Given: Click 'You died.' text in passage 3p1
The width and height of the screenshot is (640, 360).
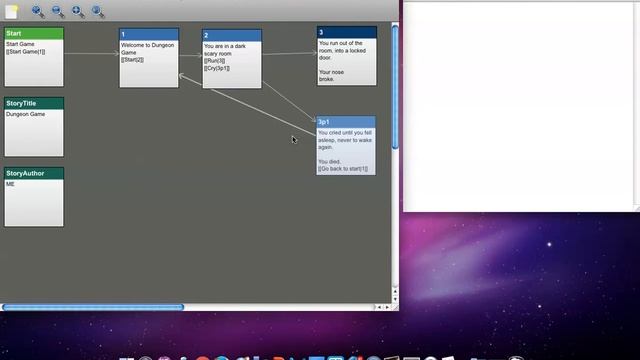Looking at the screenshot, I should (x=329, y=162).
